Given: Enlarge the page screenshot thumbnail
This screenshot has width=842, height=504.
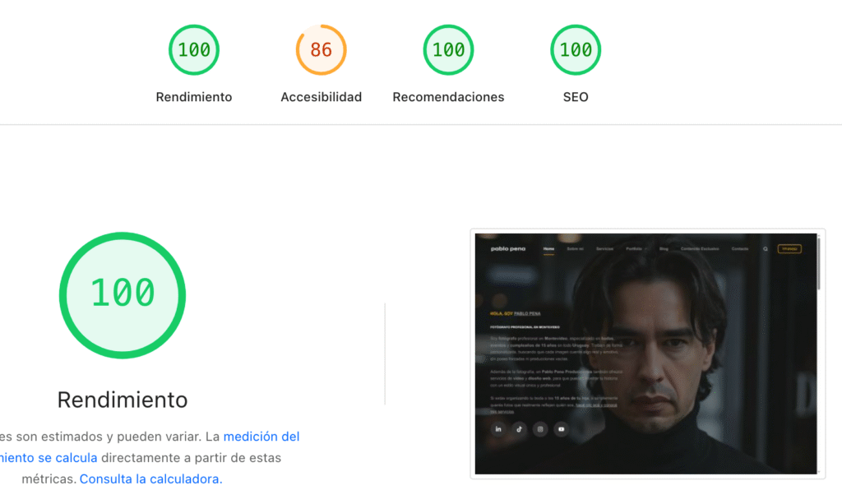Looking at the screenshot, I should click(647, 354).
